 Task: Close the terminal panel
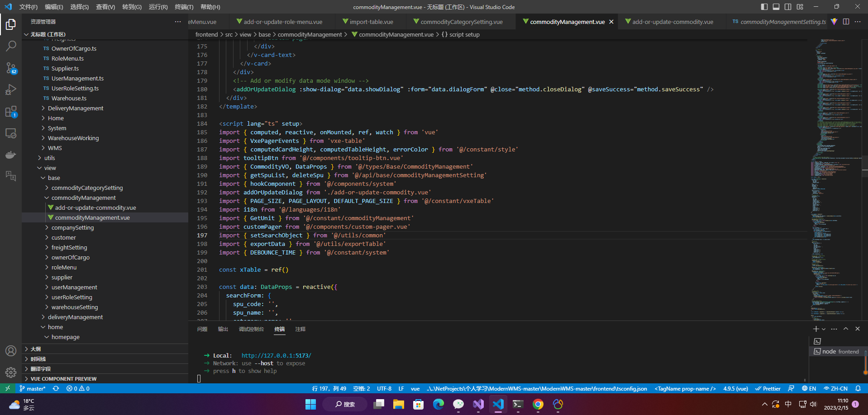tap(858, 329)
